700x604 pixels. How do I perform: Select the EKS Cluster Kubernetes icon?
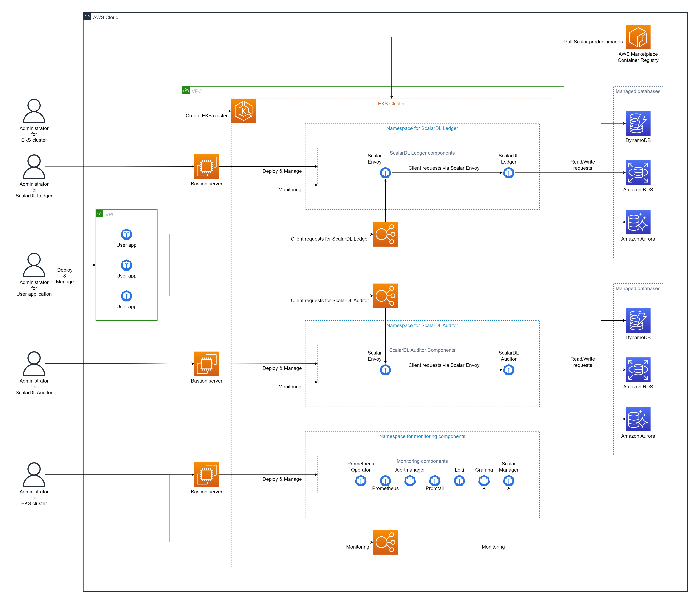tap(243, 111)
